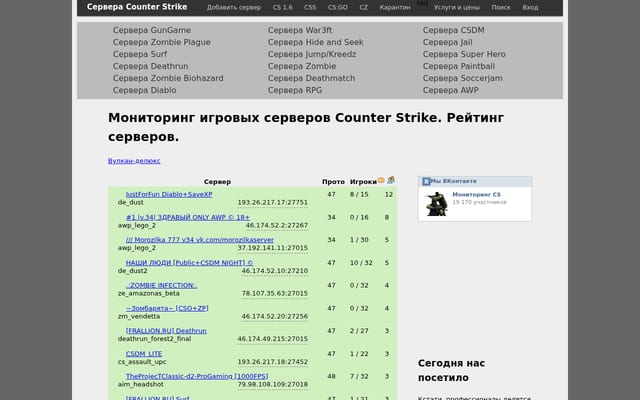640x400 pixels.
Task: Click Вход to log in
Action: [x=530, y=7]
